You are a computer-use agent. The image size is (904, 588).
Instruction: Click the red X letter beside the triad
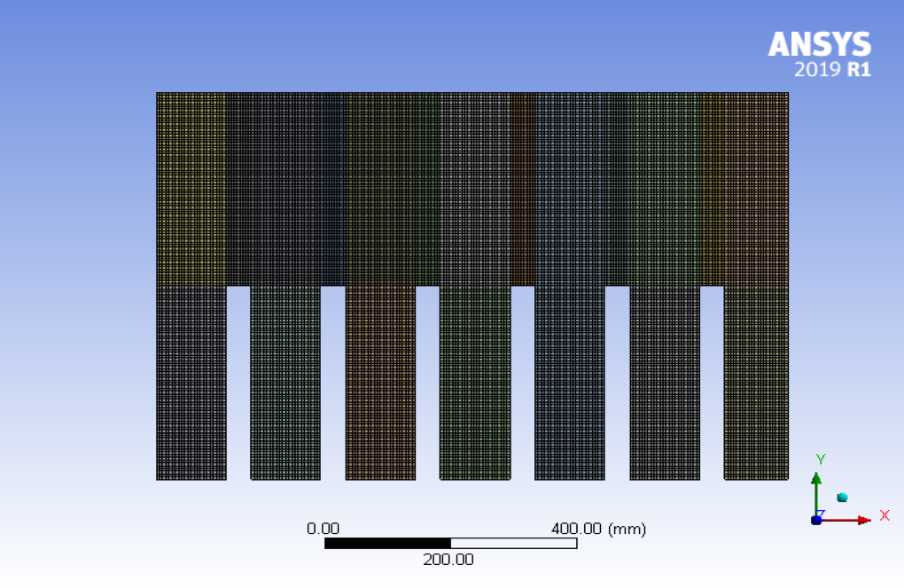[x=884, y=514]
